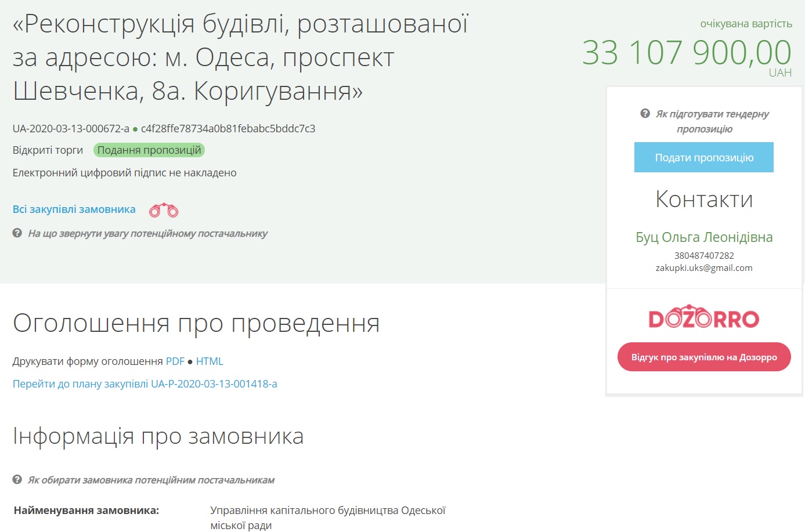Click the tender ID UA-2020-03-13-000672-a
The image size is (805, 532).
pyautogui.click(x=71, y=129)
